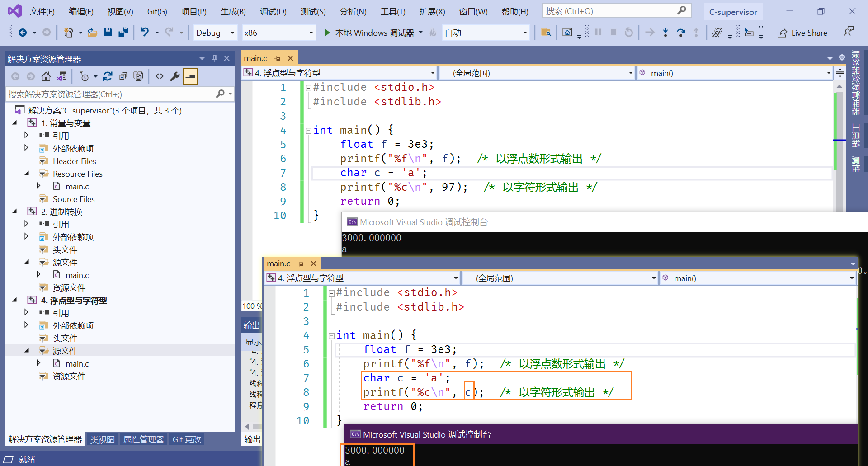
Task: Click the open file folder icon
Action: pyautogui.click(x=92, y=33)
